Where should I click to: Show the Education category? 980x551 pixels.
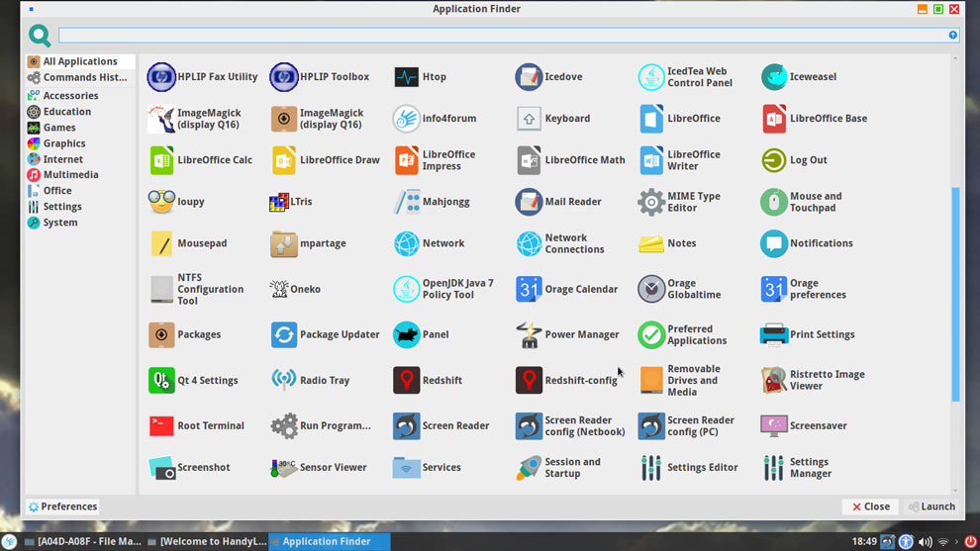(80, 111)
